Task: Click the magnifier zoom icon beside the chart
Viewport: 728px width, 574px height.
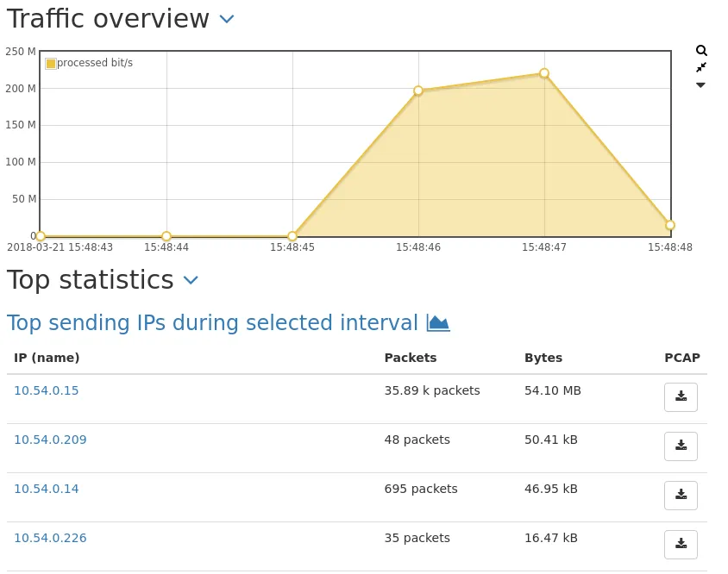Action: [x=701, y=51]
